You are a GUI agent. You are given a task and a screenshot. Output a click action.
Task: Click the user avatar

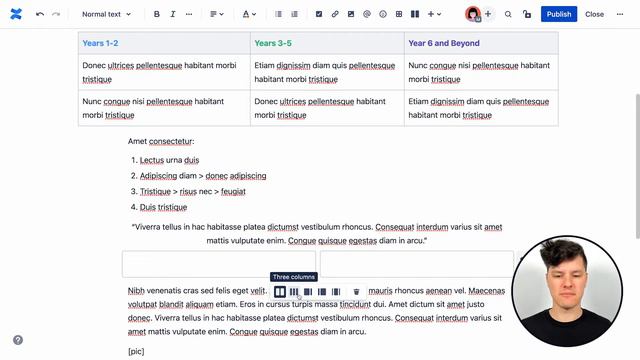(473, 14)
